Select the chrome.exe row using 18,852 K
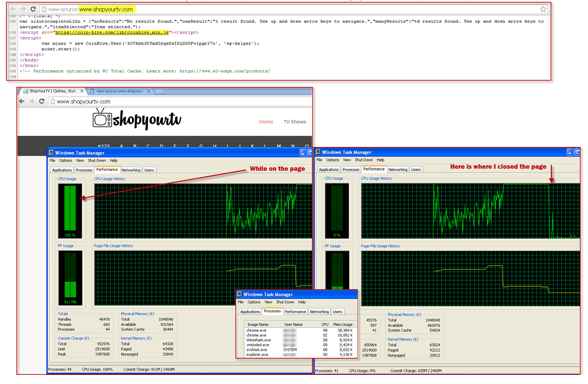588x384 pixels. click(300, 335)
